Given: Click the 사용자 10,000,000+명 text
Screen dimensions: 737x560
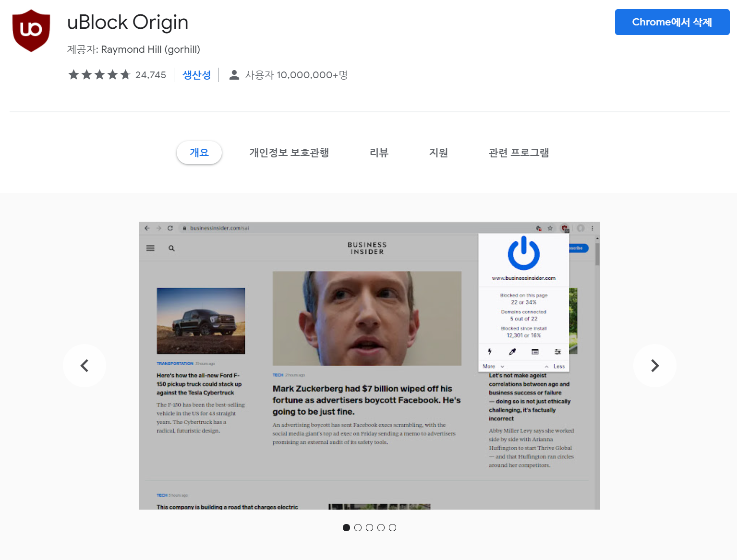Looking at the screenshot, I should click(296, 75).
